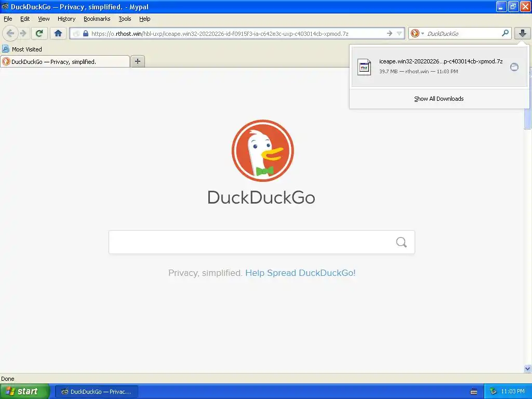Go forward using the forward arrow button
This screenshot has width=532, height=399.
coord(23,33)
